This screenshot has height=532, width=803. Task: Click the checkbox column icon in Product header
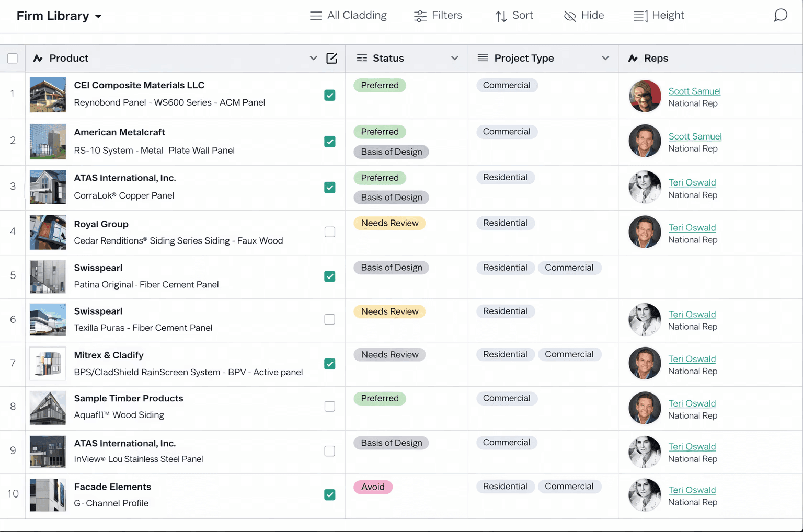[x=331, y=58]
